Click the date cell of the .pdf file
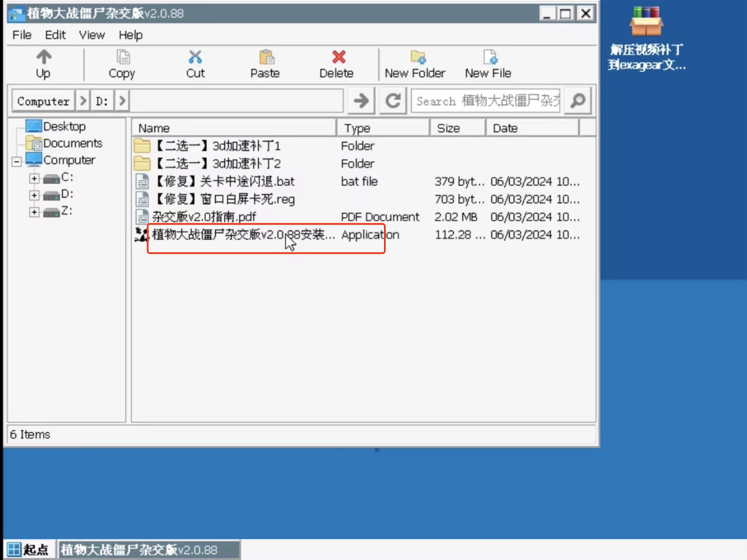The image size is (747, 560). (535, 216)
